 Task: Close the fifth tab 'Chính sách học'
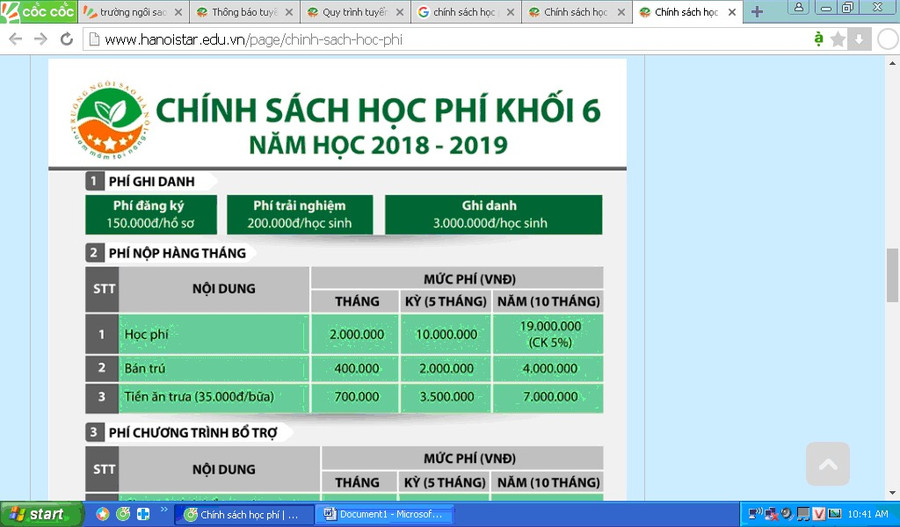[x=621, y=12]
